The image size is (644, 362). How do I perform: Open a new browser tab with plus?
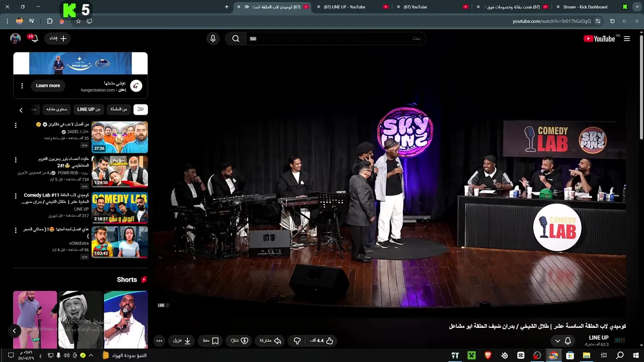coord(226,7)
